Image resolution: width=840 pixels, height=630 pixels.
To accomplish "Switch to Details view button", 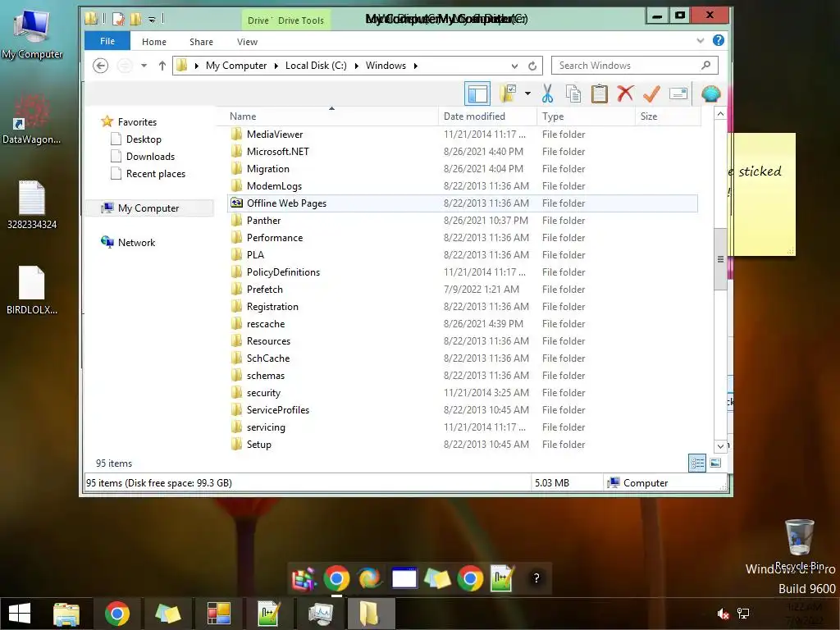I will [x=697, y=463].
